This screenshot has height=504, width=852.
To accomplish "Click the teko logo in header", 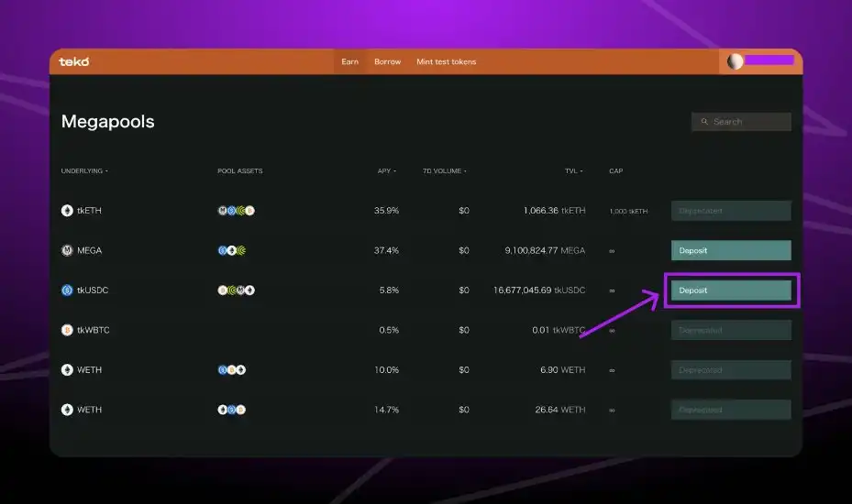I will tap(73, 62).
